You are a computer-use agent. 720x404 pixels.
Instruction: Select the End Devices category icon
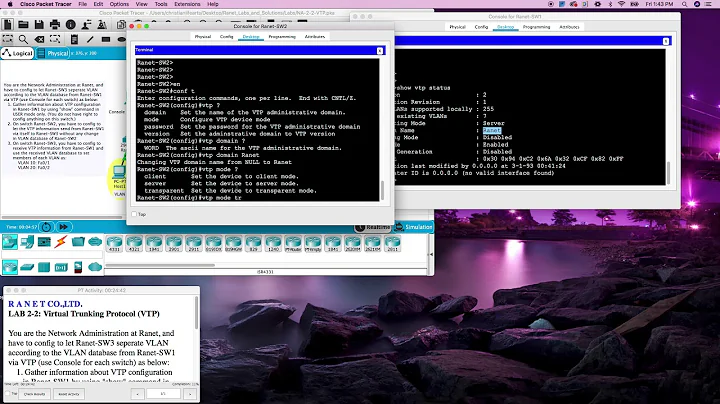pyautogui.click(x=27, y=241)
